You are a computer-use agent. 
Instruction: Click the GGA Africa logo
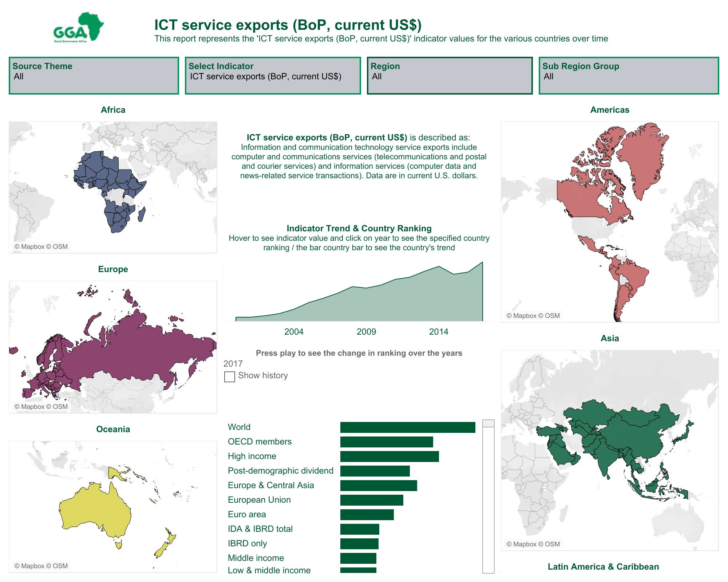[79, 28]
